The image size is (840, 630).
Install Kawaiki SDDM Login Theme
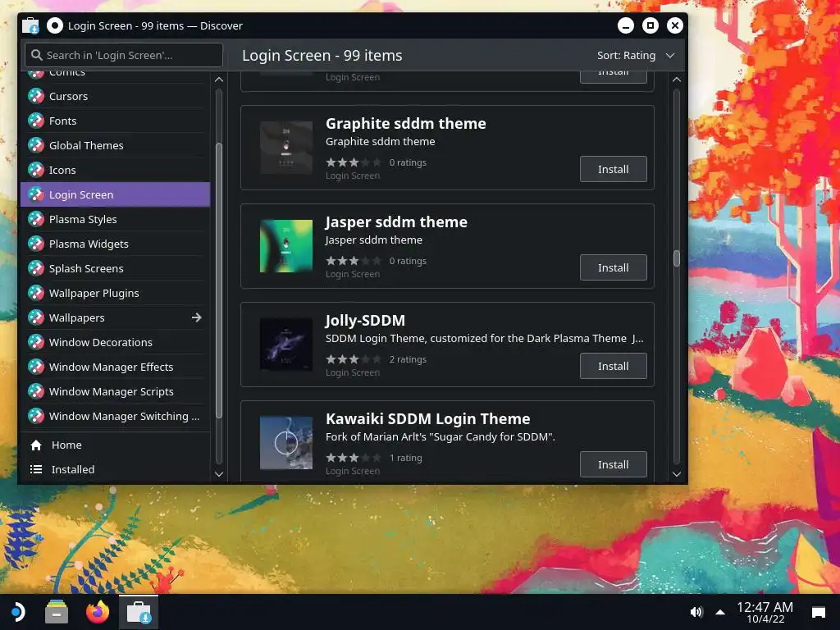point(613,464)
